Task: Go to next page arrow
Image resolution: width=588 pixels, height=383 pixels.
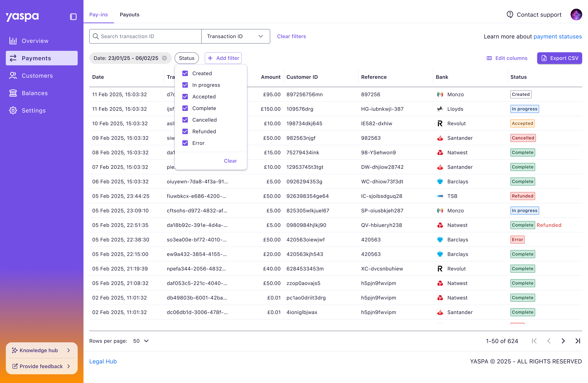Action: pos(563,341)
